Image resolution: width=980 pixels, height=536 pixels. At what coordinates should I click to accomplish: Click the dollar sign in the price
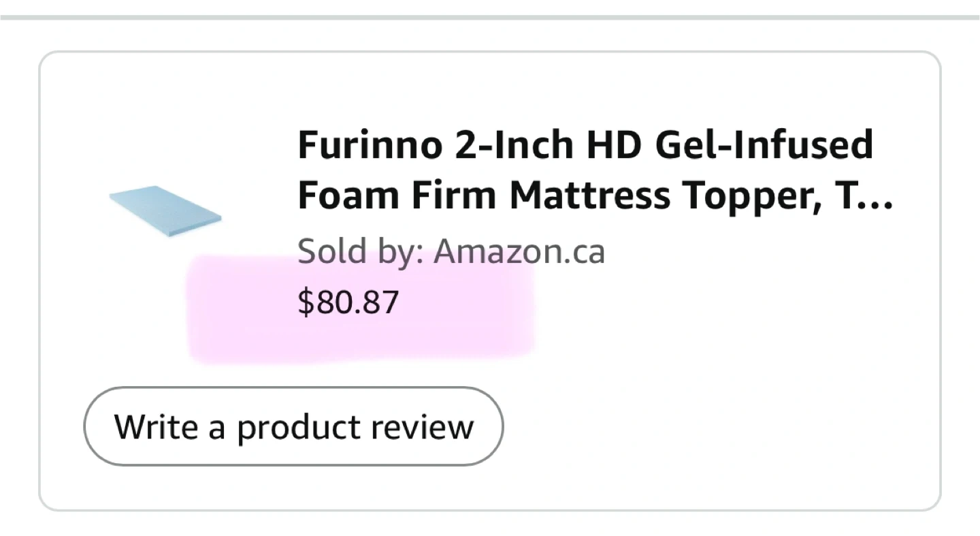(x=305, y=302)
